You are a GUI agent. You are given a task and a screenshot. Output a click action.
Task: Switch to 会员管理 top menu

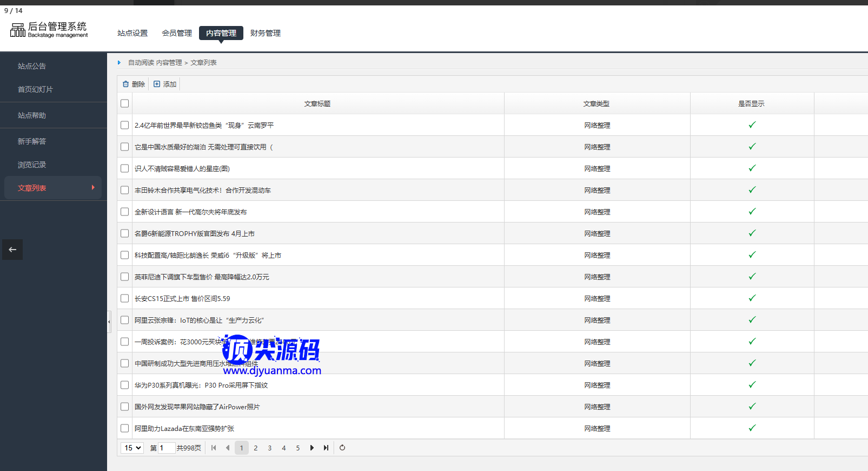(177, 33)
